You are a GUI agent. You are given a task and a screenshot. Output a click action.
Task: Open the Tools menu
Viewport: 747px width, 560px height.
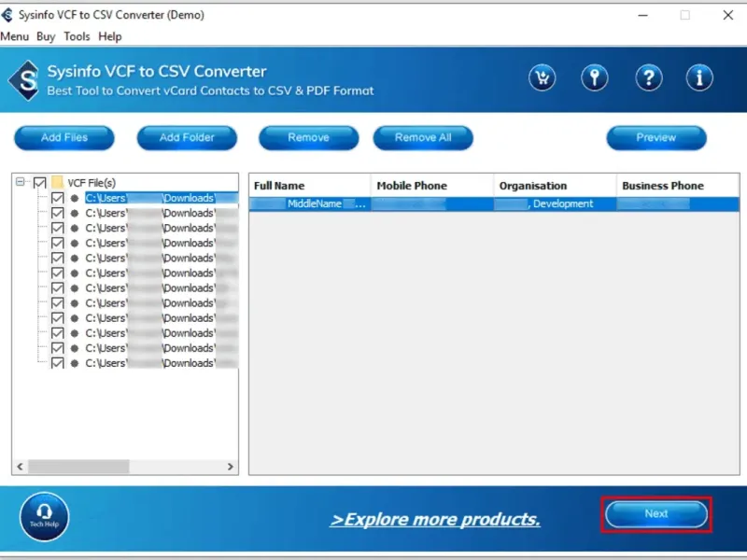pyautogui.click(x=77, y=36)
